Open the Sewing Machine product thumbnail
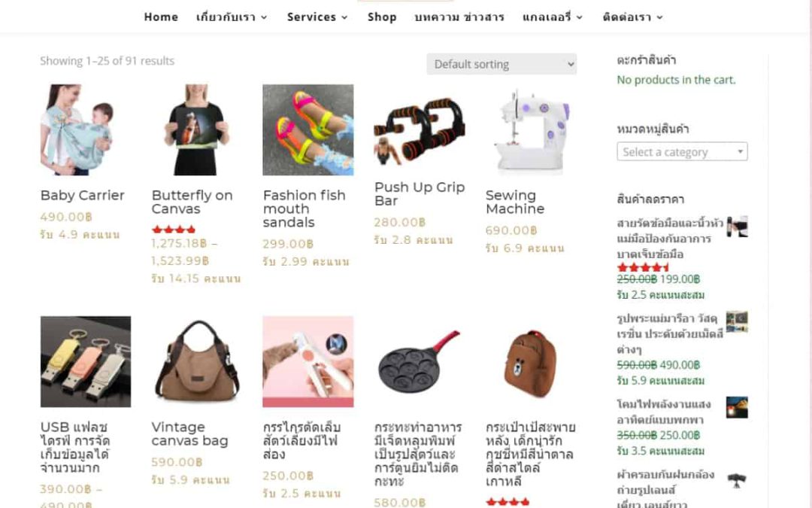 (x=531, y=129)
